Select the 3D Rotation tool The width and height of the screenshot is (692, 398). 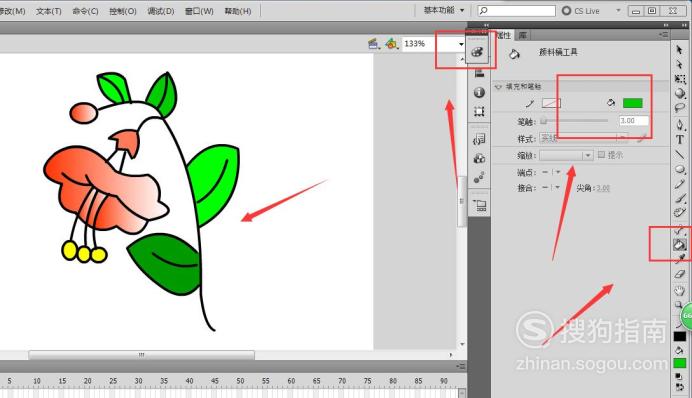tap(680, 93)
